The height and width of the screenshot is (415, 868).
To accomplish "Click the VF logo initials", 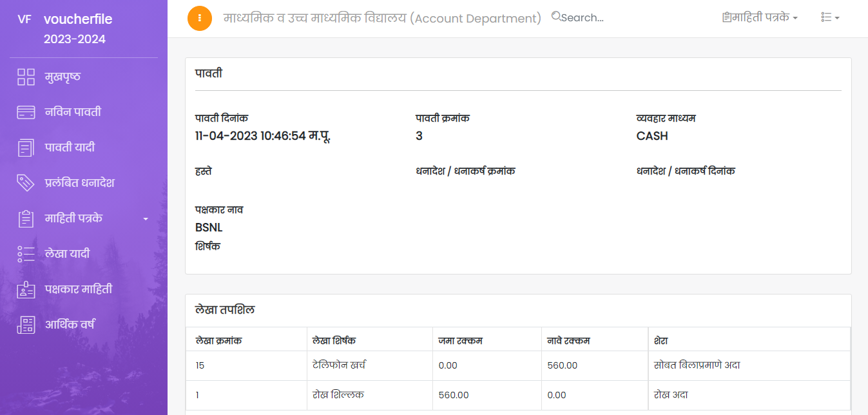I will click(x=24, y=19).
